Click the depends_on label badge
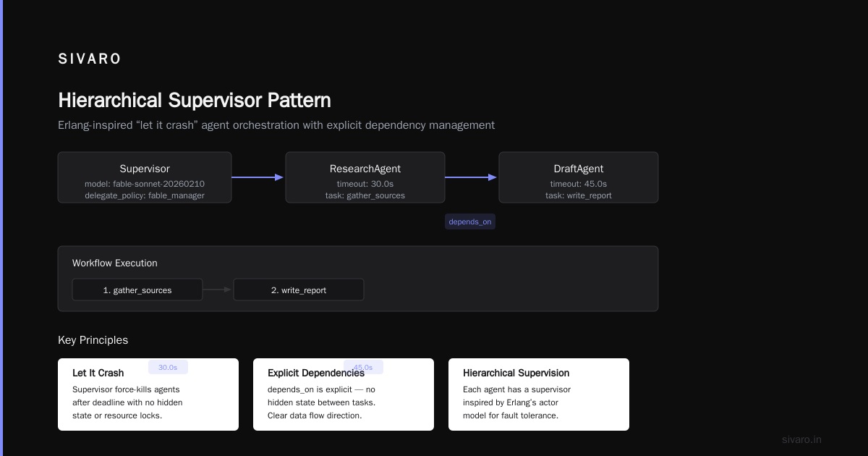 (x=470, y=221)
